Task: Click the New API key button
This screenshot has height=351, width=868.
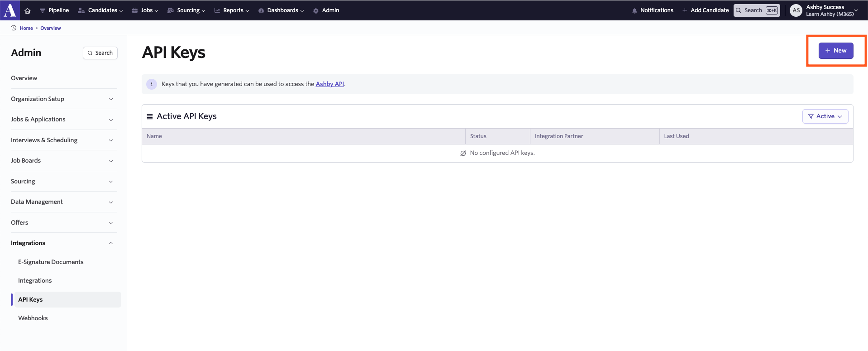Action: coord(835,51)
